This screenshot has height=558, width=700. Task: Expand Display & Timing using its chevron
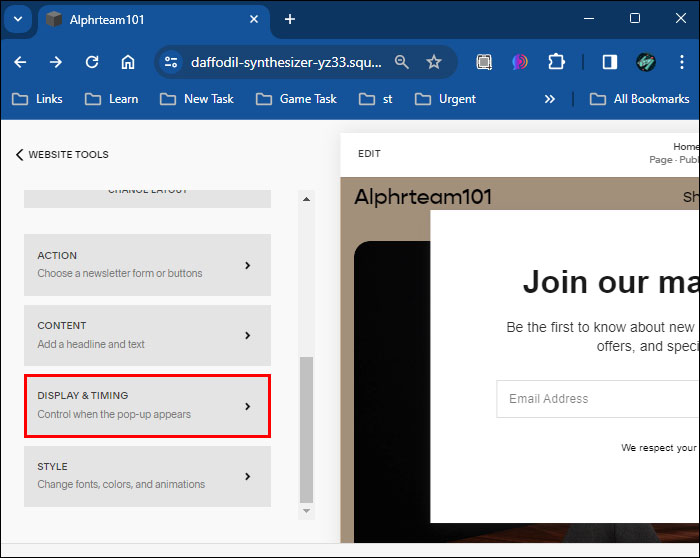coord(248,406)
